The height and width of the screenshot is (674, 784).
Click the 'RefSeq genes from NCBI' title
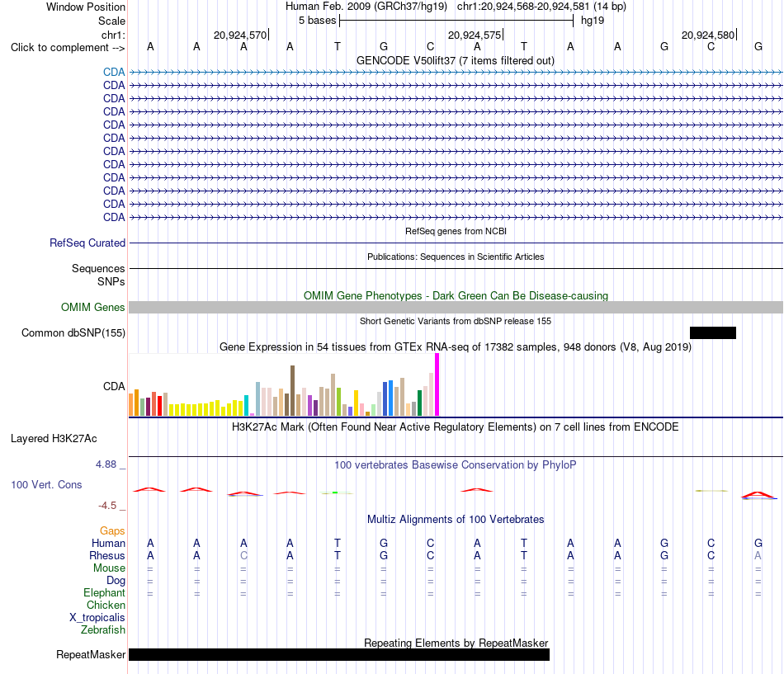pyautogui.click(x=456, y=231)
